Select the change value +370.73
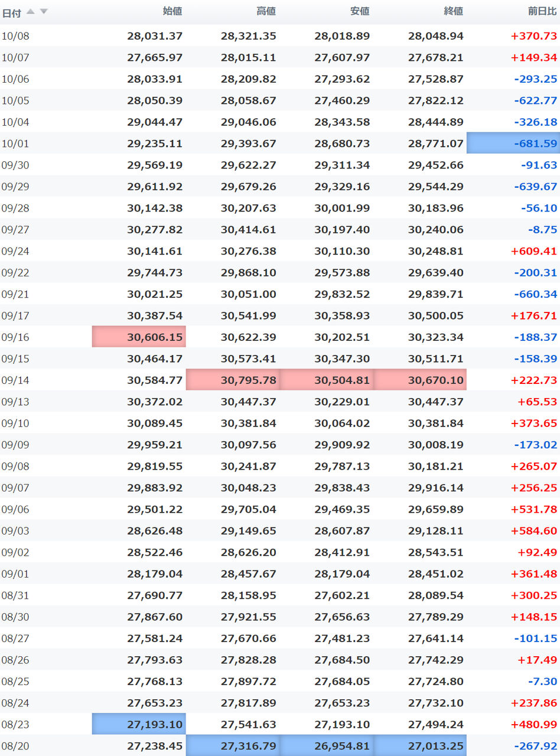Screen dimensions: 560x756 coord(534,36)
